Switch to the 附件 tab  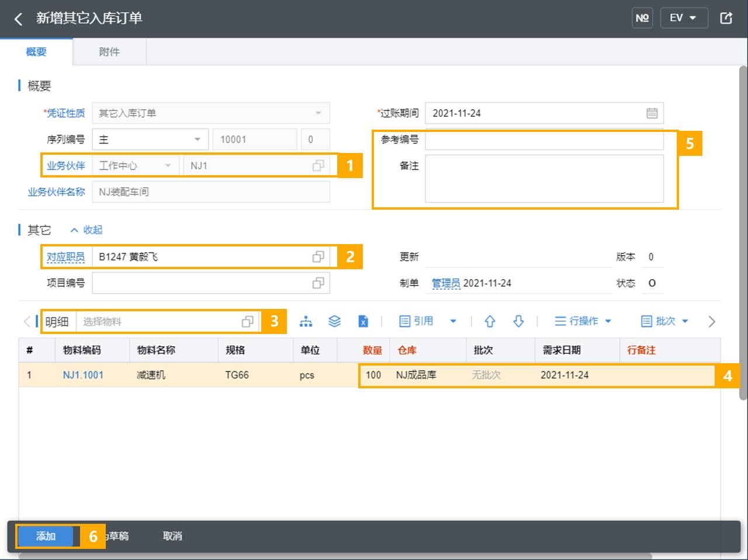[x=109, y=52]
